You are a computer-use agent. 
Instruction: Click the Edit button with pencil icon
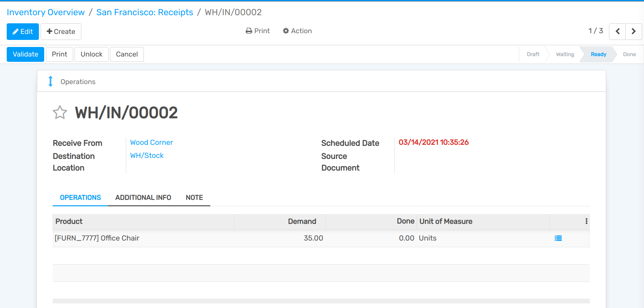(x=23, y=32)
